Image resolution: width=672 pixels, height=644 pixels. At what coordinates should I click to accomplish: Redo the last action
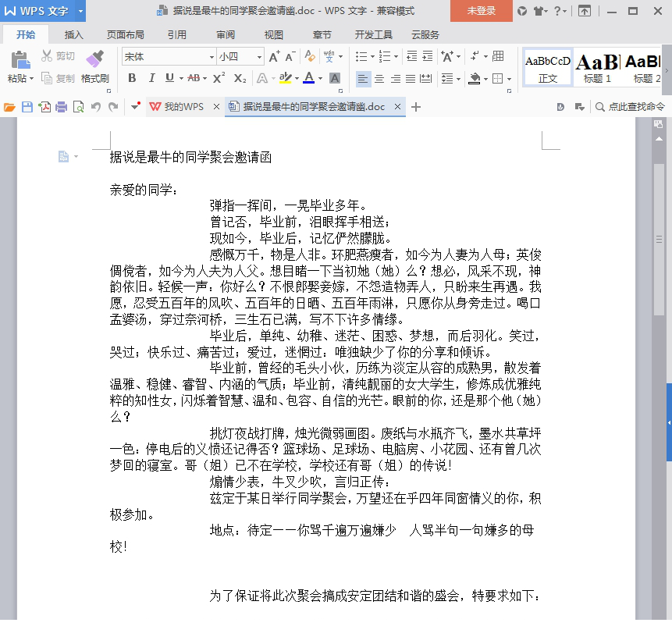(112, 107)
